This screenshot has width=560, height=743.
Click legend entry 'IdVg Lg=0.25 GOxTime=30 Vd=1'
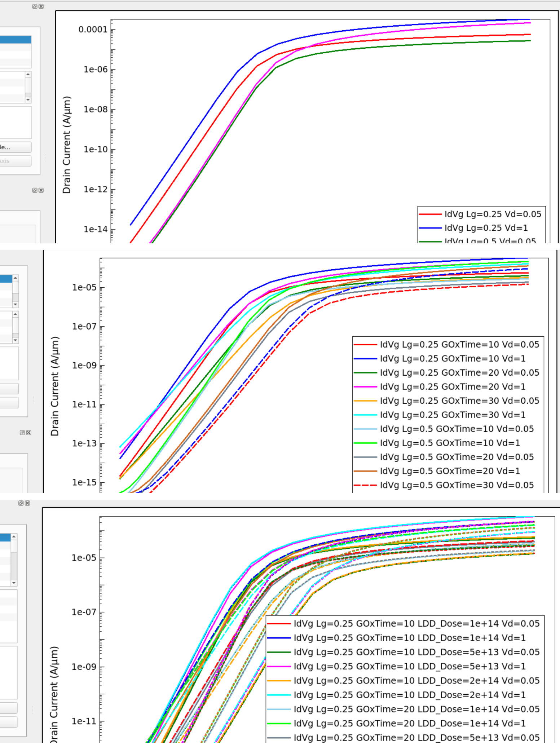coord(453,415)
